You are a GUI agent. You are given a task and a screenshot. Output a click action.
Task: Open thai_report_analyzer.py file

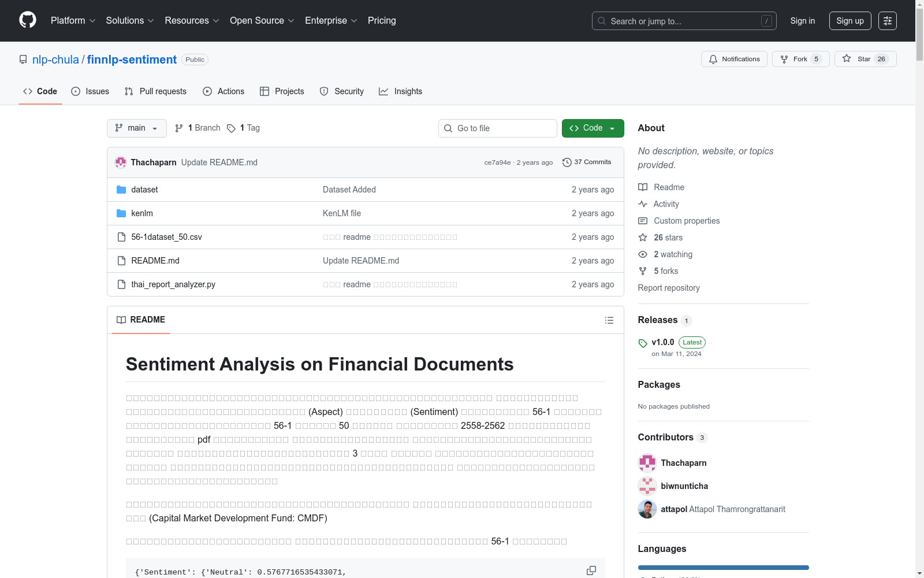click(173, 284)
